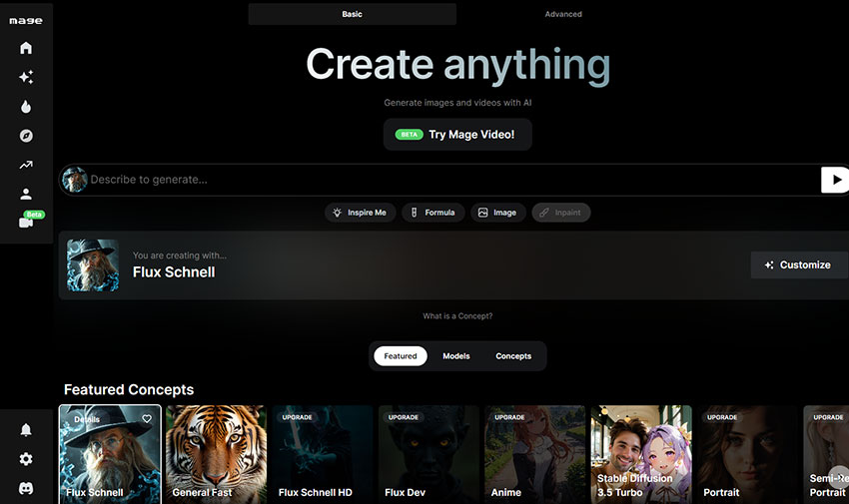Click UPGRADE badge on Flux Dev card
849x504 pixels.
(x=404, y=417)
